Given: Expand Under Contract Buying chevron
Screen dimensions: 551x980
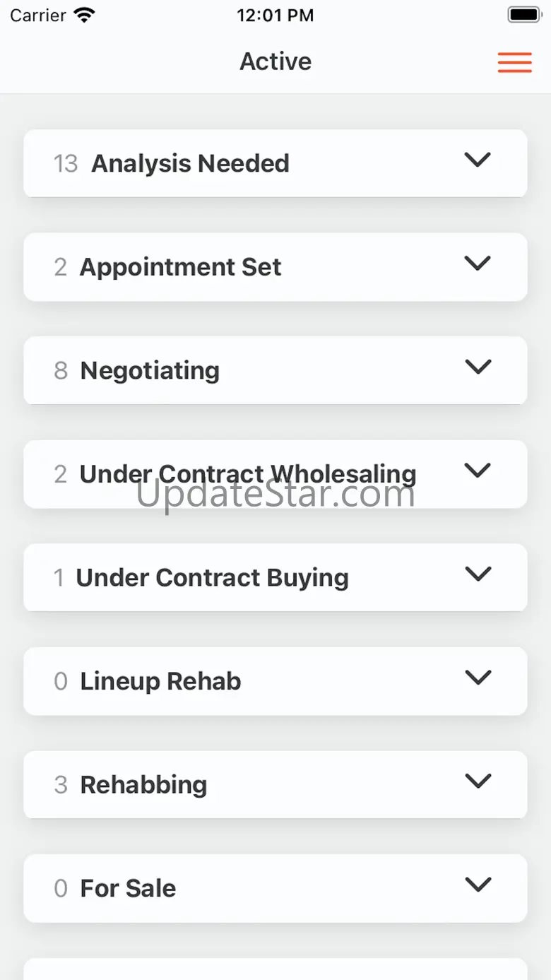Looking at the screenshot, I should coord(478,574).
